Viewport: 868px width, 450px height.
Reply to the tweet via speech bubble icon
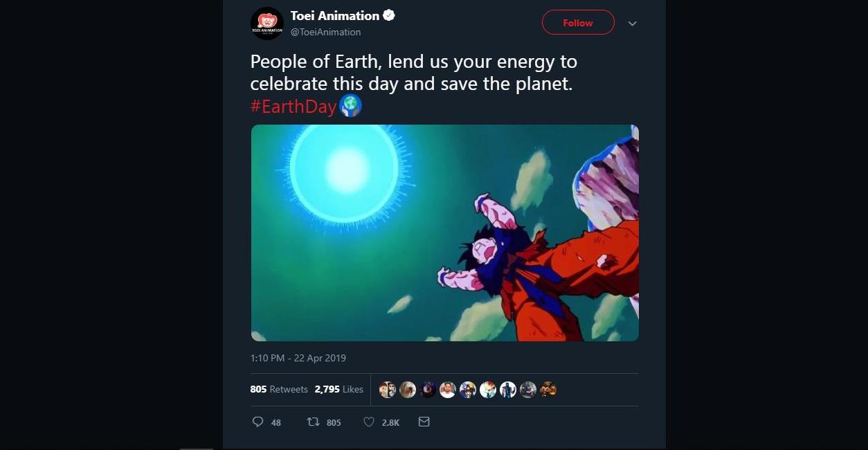click(x=257, y=422)
